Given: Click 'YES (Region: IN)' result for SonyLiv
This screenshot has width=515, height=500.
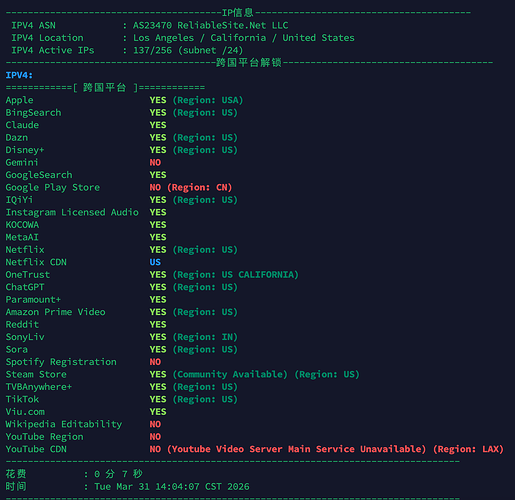Looking at the screenshot, I should pyautogui.click(x=194, y=337).
